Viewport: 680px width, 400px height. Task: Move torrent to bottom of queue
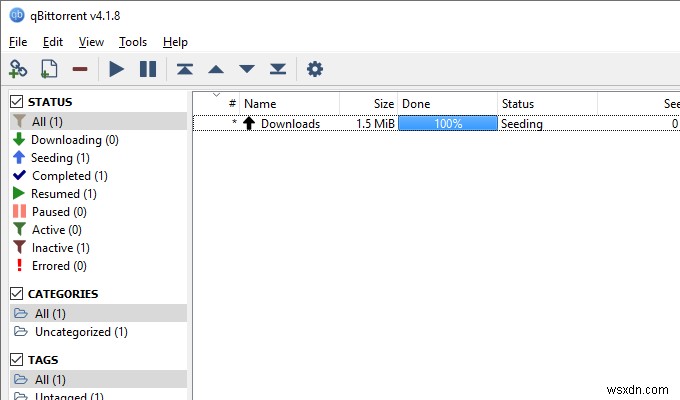tap(278, 69)
